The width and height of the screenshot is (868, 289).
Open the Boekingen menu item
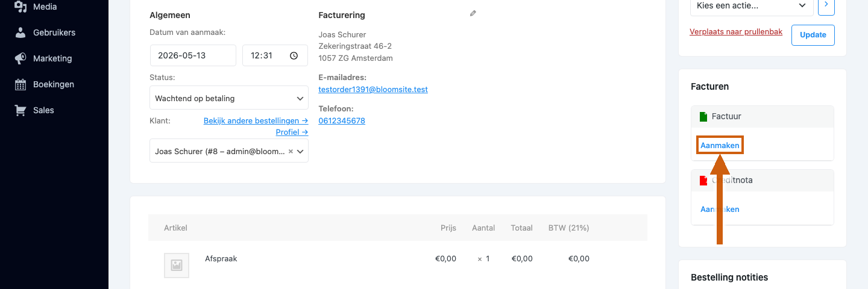coord(54,84)
